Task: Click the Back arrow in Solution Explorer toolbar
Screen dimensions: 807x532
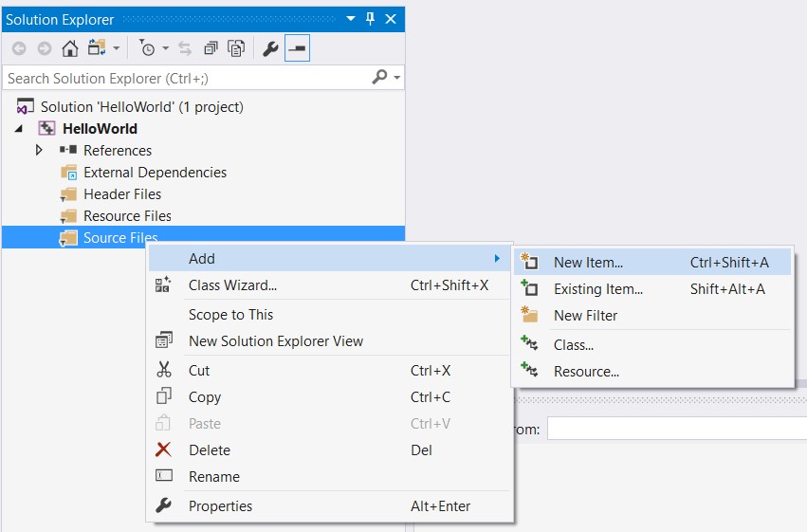Action: coord(19,48)
